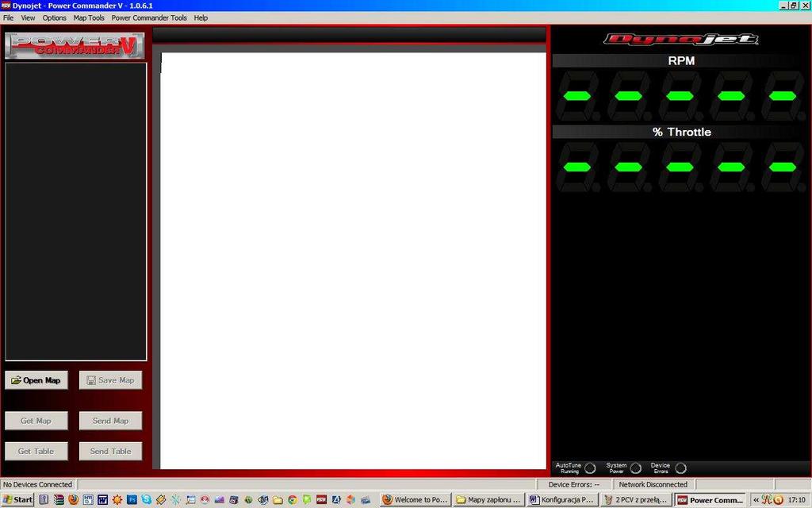Click the red PCV quick launch icon
The image size is (812, 508).
pyautogui.click(x=321, y=500)
